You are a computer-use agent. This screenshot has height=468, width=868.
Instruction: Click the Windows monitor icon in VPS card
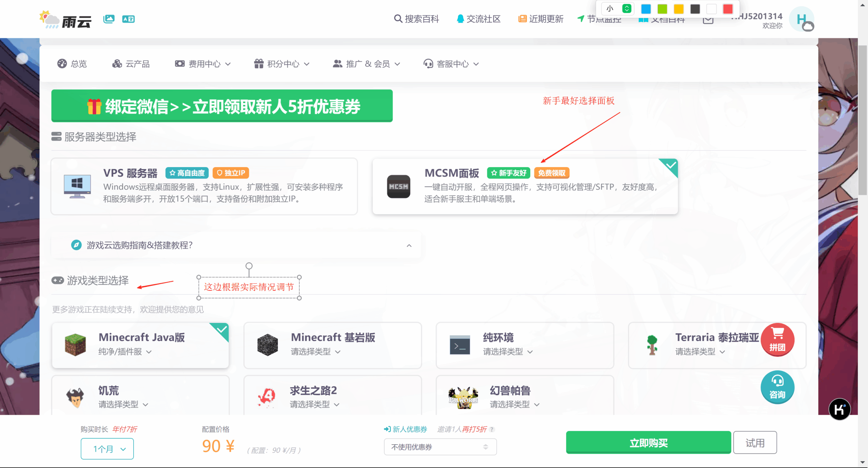[77, 186]
